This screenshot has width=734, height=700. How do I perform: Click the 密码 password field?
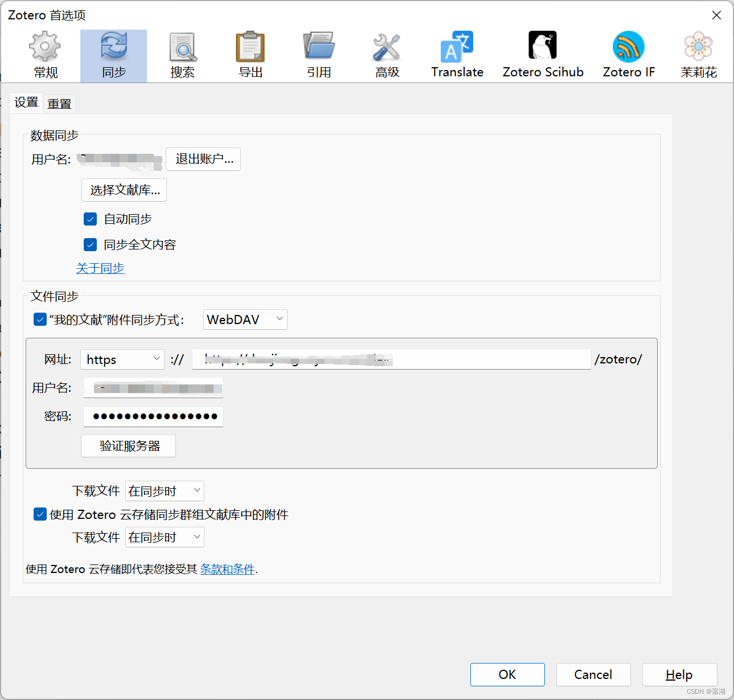153,416
